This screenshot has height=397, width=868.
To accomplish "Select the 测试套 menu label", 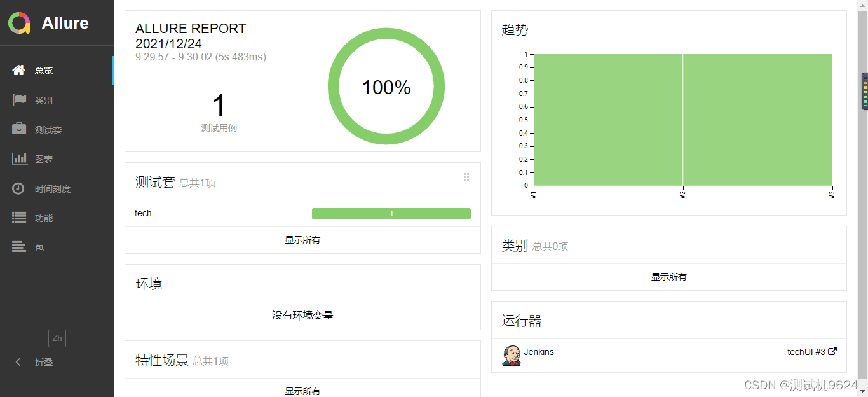I will coord(48,130).
